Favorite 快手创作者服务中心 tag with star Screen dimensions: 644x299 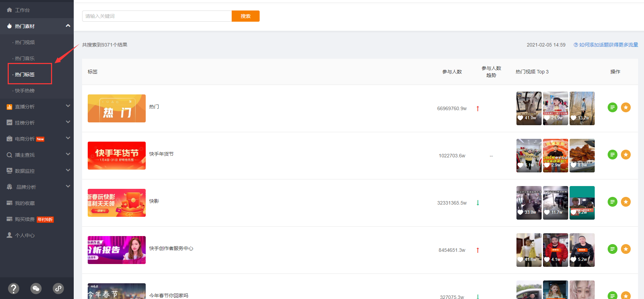(626, 249)
